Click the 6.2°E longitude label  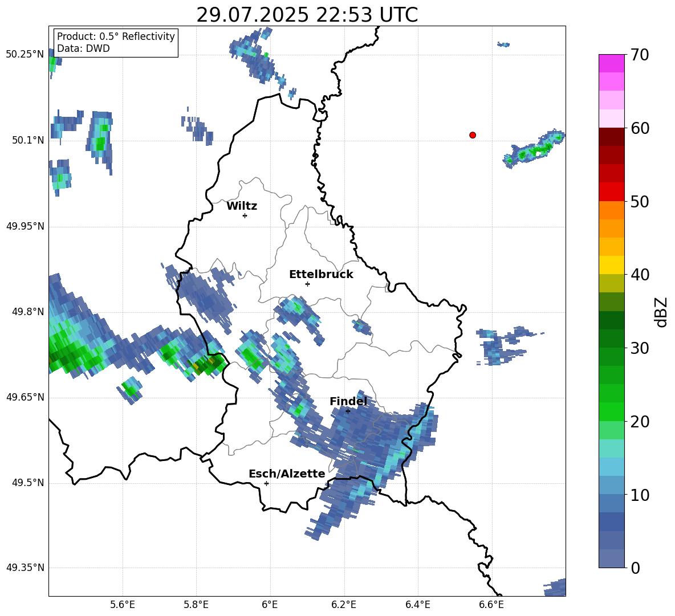point(344,605)
